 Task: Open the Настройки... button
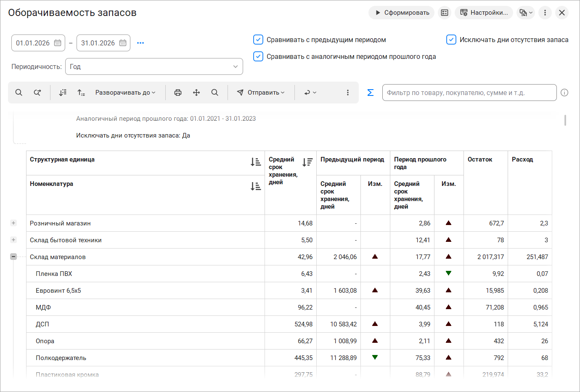484,13
